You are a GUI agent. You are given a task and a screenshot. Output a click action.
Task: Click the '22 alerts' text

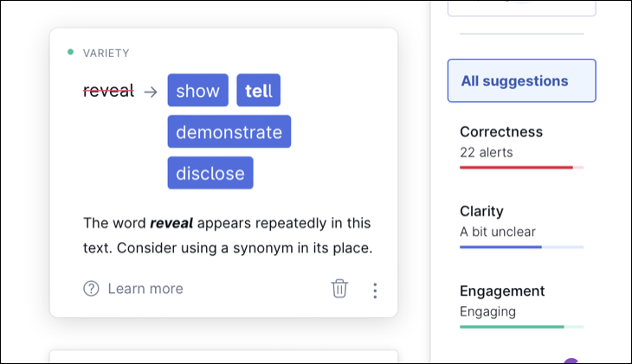486,153
